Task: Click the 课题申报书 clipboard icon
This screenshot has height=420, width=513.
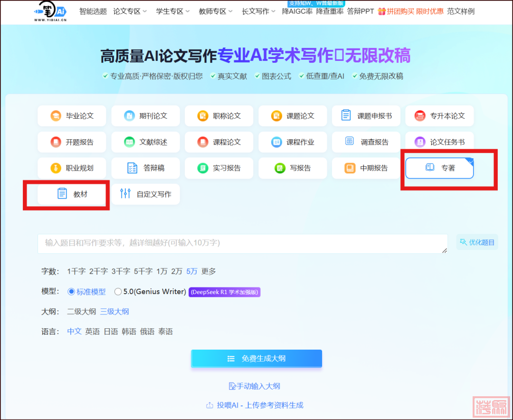Action: pos(346,115)
